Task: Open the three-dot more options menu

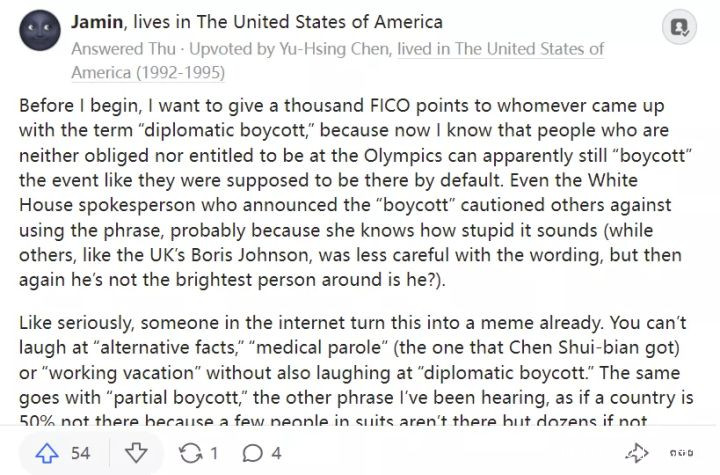Action: [x=683, y=453]
